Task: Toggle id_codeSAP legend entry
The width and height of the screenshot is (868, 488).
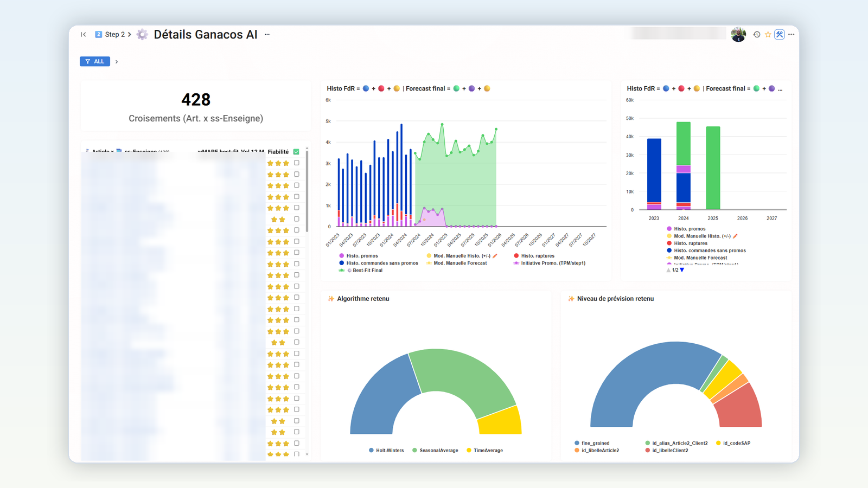Action: click(733, 443)
